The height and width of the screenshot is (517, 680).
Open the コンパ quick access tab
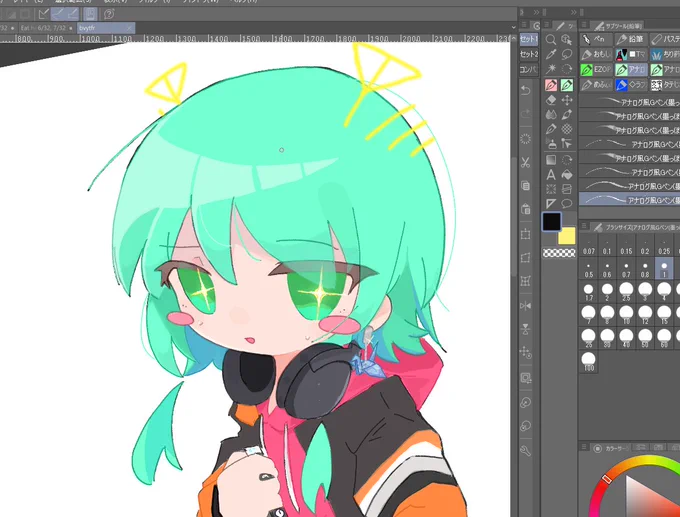[529, 69]
